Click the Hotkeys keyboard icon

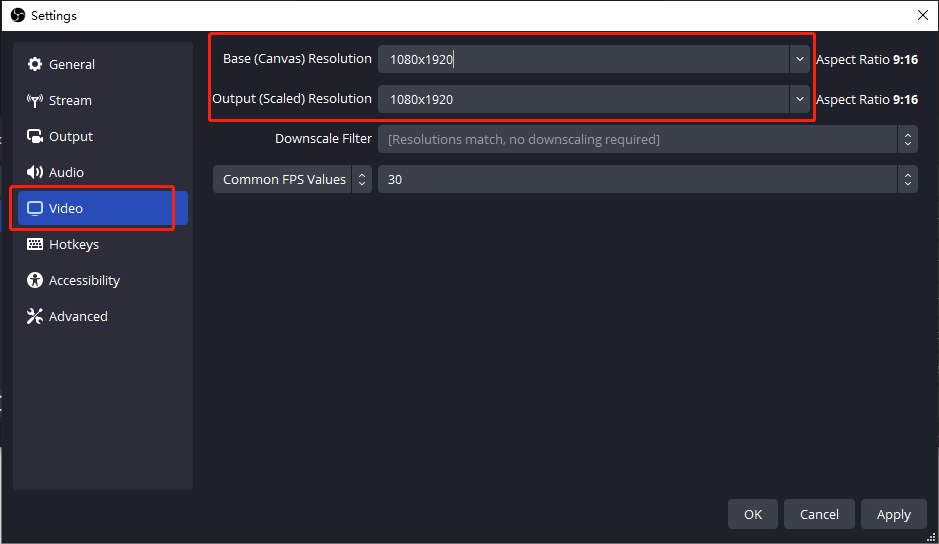click(35, 244)
